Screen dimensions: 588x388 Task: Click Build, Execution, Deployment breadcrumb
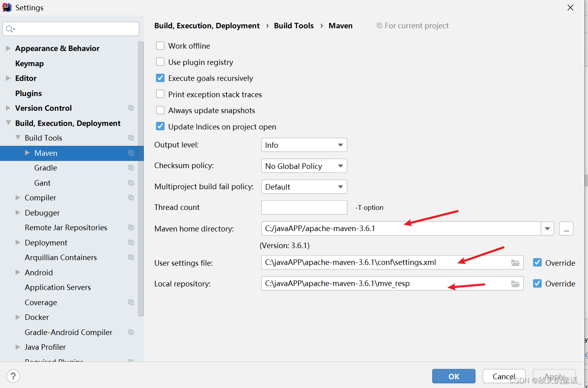tap(207, 25)
